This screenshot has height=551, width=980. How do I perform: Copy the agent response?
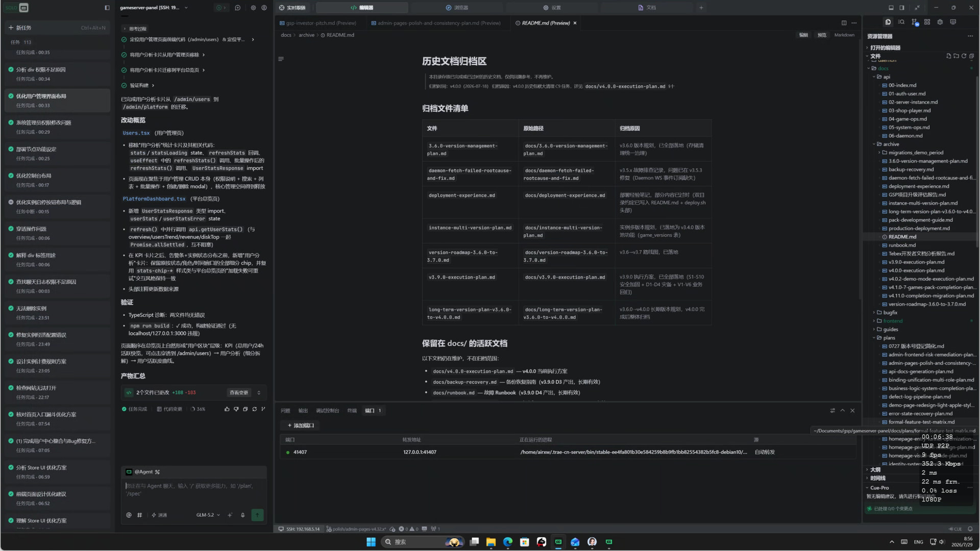click(245, 409)
